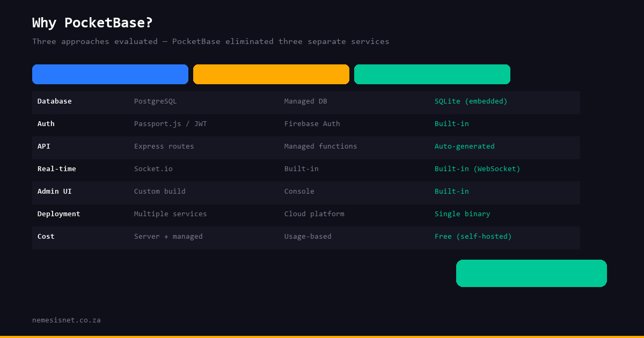The height and width of the screenshot is (338, 644).
Task: Select the "API" row label
Action: [44, 146]
